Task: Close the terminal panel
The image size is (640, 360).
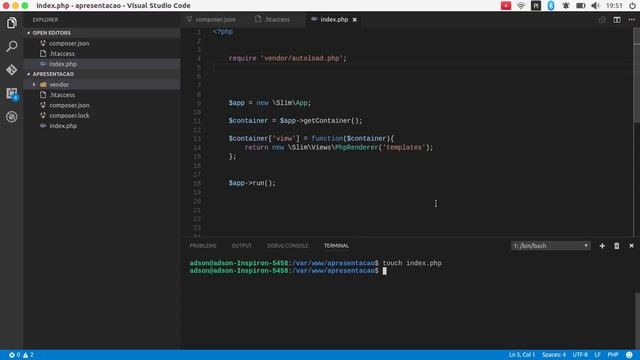Action: pos(631,246)
